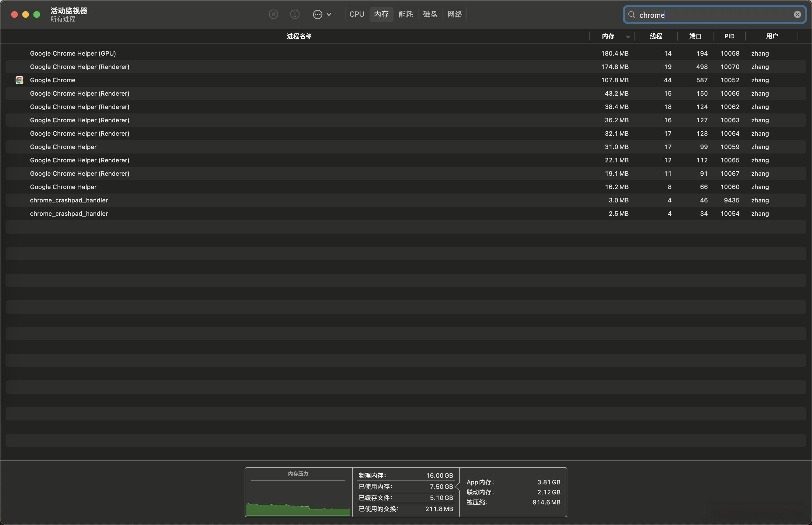The image size is (812, 525).
Task: Switch to the 网络 tab
Action: pyautogui.click(x=455, y=14)
